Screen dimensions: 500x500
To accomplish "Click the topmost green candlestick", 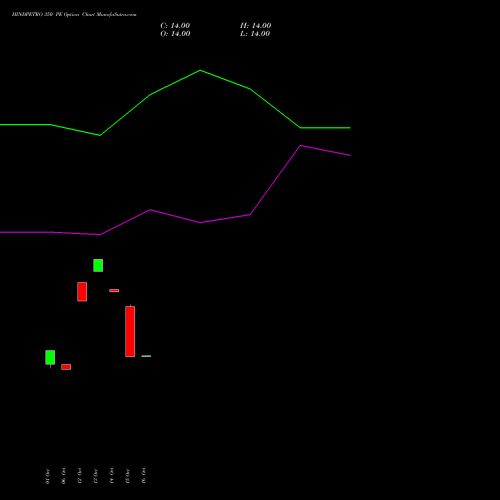I will click(98, 265).
